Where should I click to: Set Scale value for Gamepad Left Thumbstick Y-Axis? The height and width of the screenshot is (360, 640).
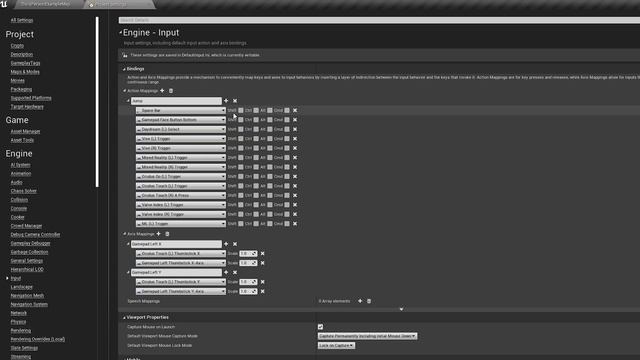click(x=248, y=291)
